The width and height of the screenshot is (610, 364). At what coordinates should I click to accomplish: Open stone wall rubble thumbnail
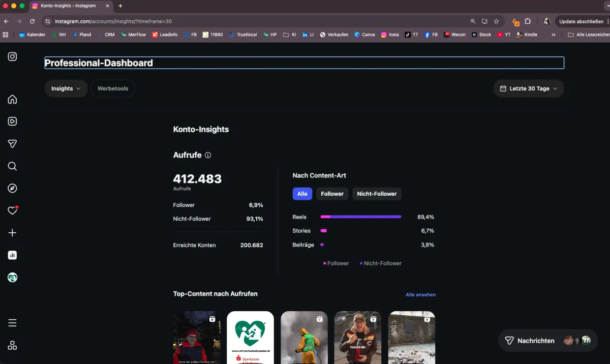pos(412,338)
